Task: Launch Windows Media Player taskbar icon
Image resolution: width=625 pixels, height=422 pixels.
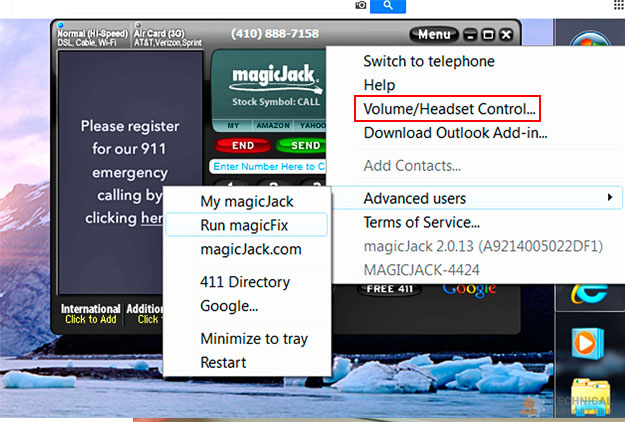Action: tap(587, 343)
